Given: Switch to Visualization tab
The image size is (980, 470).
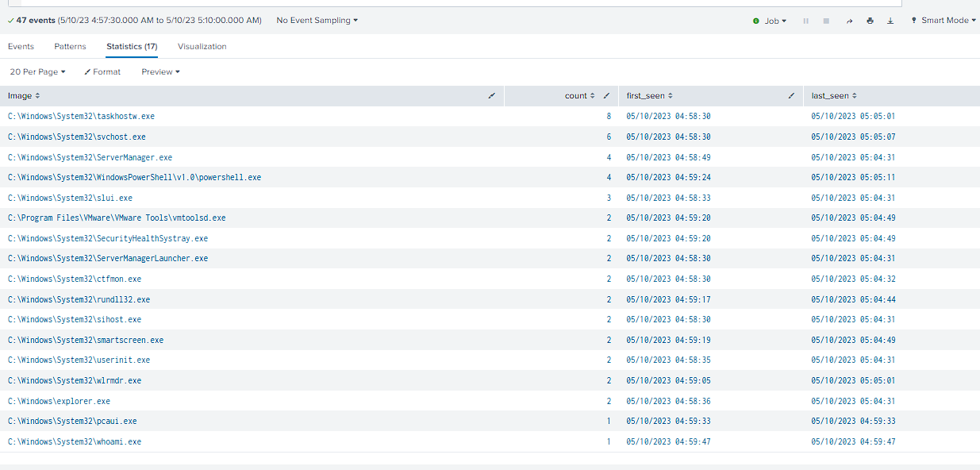Looking at the screenshot, I should coord(202,47).
